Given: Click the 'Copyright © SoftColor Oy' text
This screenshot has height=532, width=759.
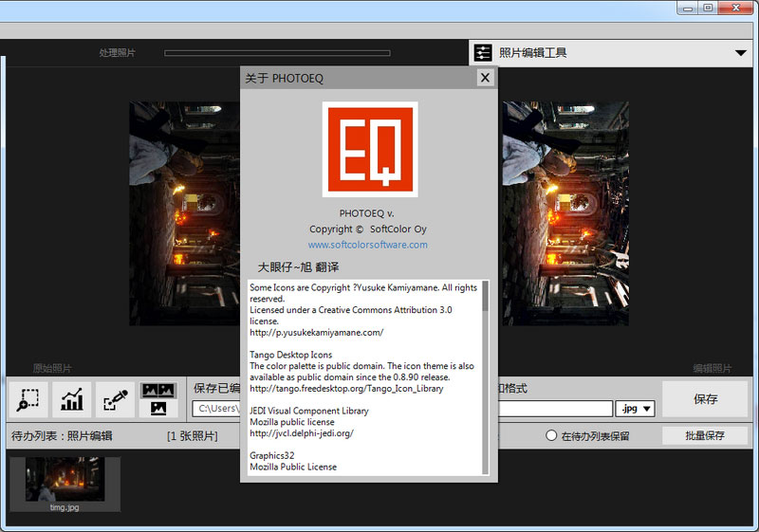Looking at the screenshot, I should [x=368, y=229].
